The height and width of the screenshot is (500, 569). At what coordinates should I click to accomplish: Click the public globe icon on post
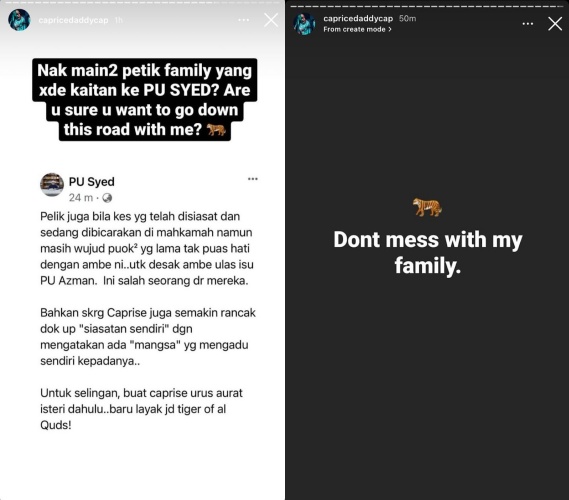107,198
